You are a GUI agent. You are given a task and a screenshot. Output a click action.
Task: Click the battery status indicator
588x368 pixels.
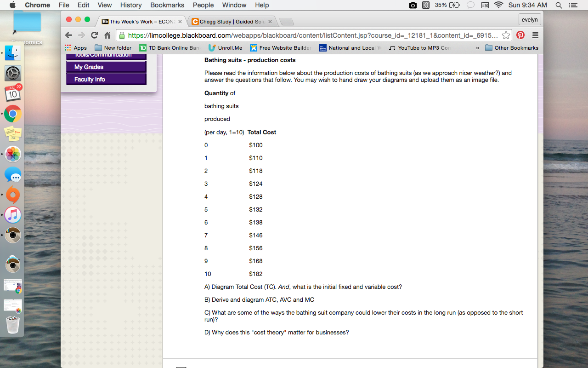coord(447,5)
